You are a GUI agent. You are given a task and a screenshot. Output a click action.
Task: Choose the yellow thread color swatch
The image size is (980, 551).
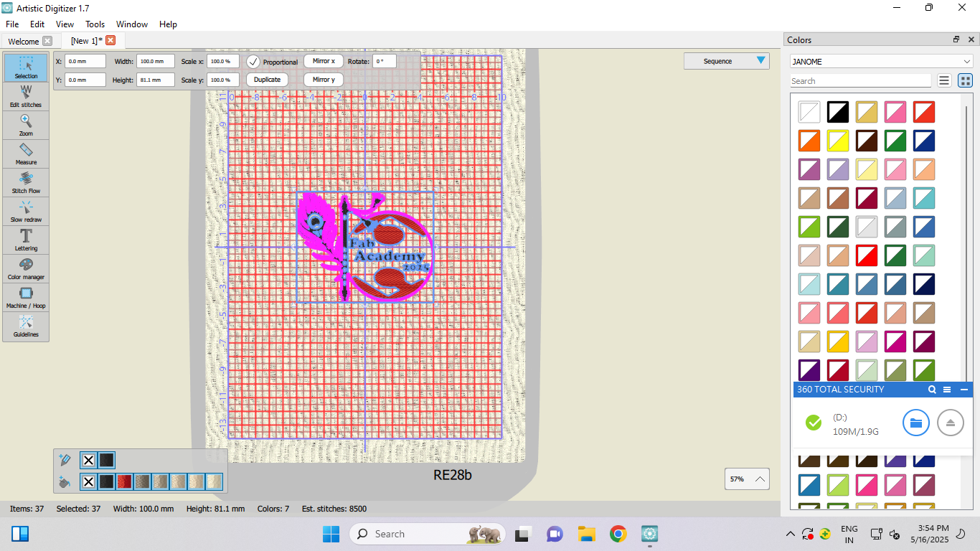coord(838,141)
